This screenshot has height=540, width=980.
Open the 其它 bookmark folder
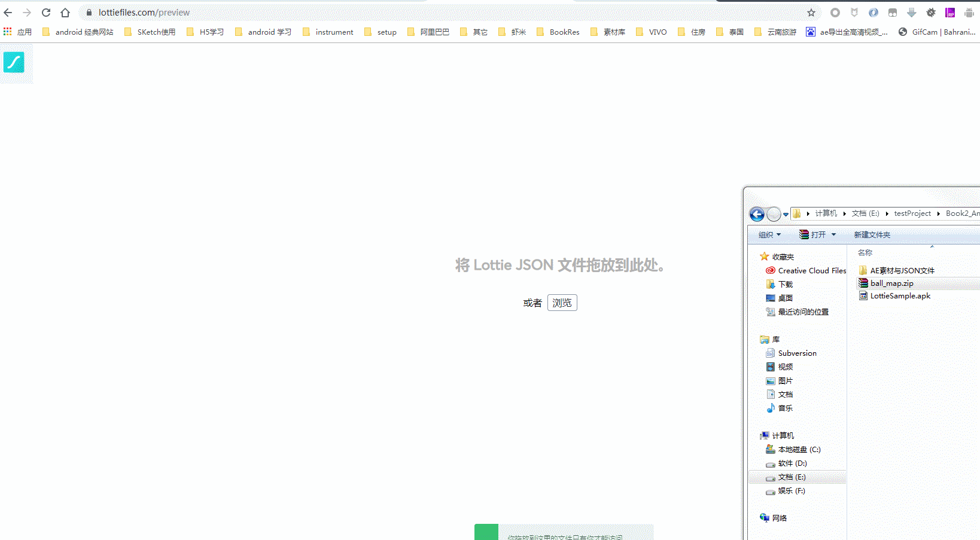(x=474, y=32)
